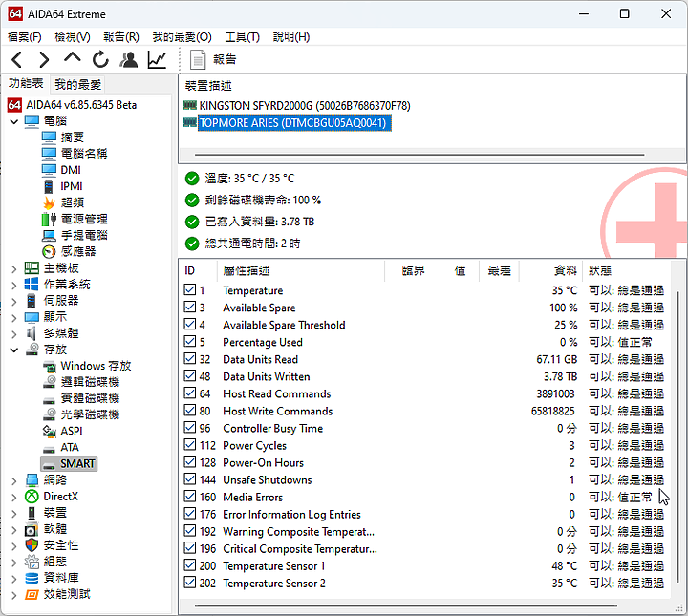Viewport: 688px width, 616px height.
Task: Toggle Available Spare Threshold checkbox
Action: 190,324
